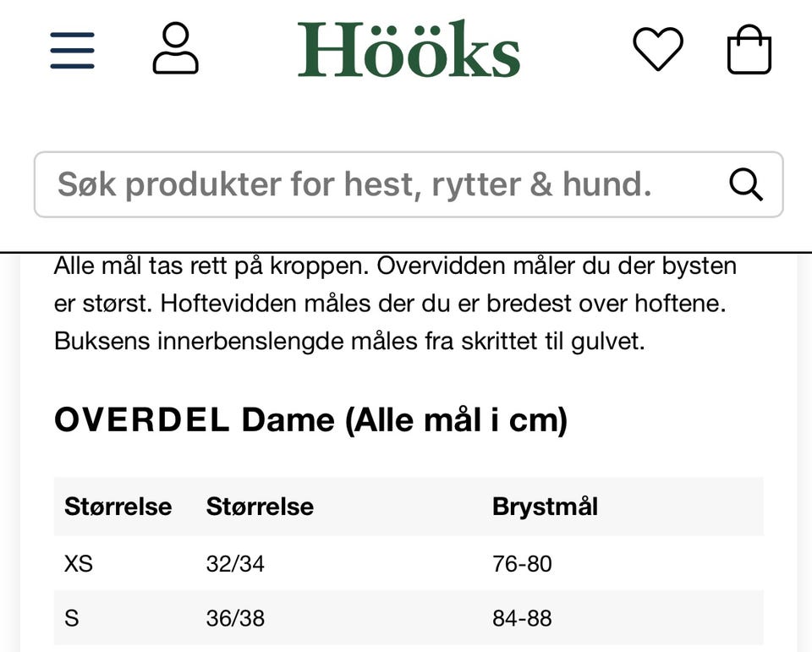Click the 76-80 chest measurement cell
The height and width of the screenshot is (652, 812).
click(522, 563)
